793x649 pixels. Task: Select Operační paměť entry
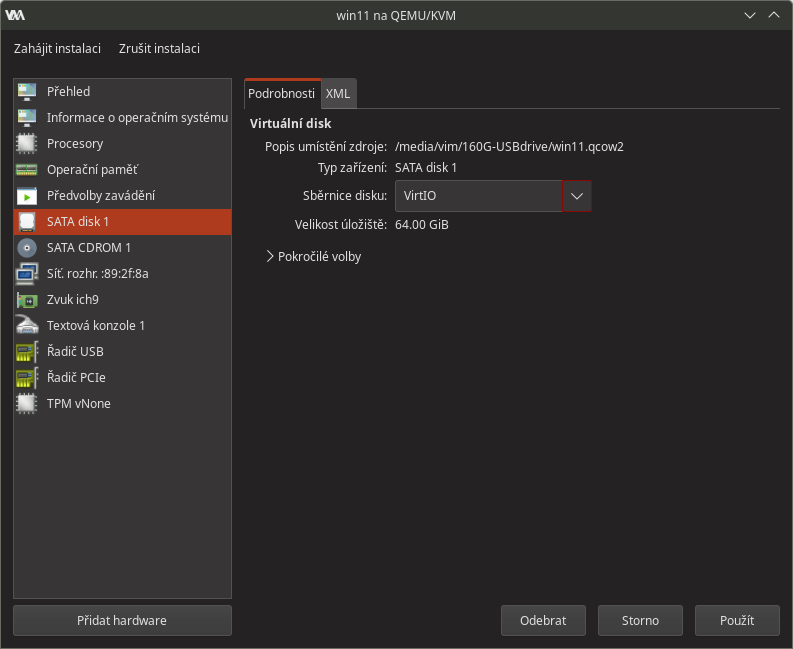pyautogui.click(x=122, y=169)
